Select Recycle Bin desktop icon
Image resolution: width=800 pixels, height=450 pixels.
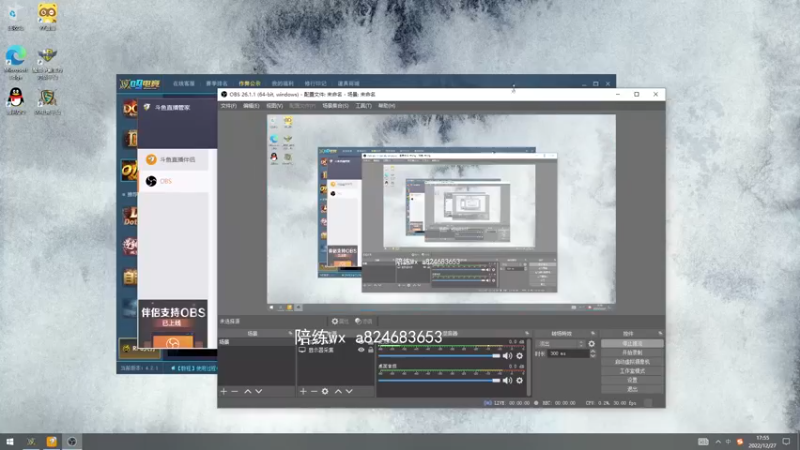(x=15, y=17)
